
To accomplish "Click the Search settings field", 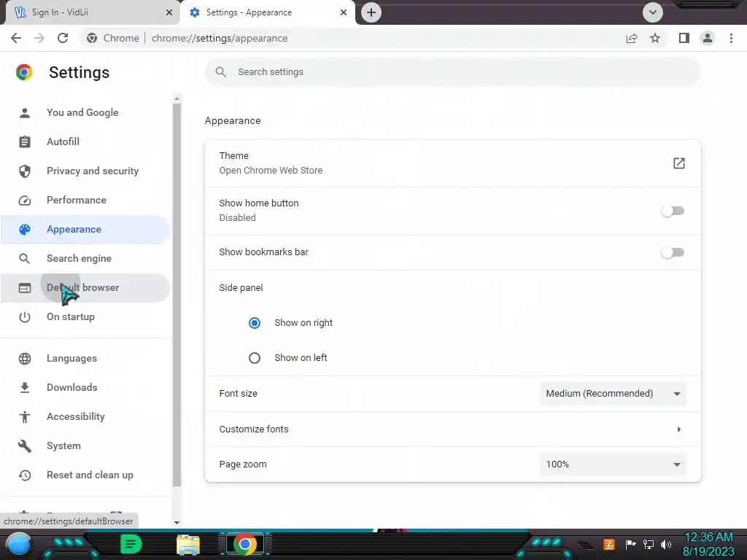I will pyautogui.click(x=452, y=72).
